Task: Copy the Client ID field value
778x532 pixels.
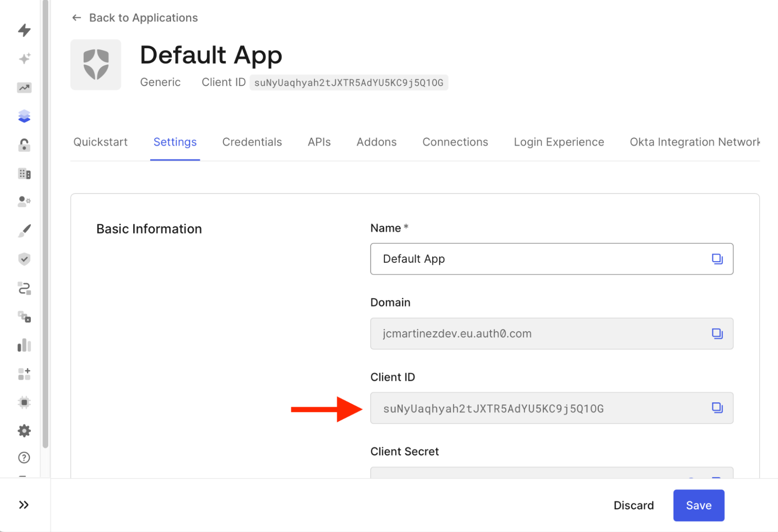Action: (717, 408)
